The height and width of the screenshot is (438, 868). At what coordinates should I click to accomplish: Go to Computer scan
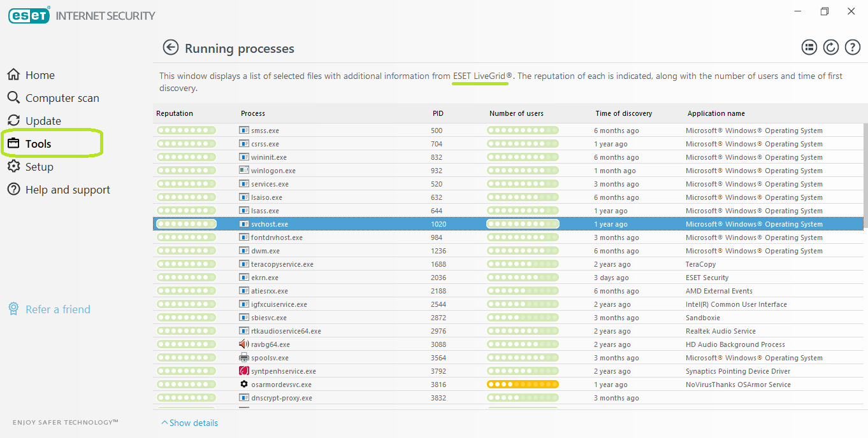[62, 98]
